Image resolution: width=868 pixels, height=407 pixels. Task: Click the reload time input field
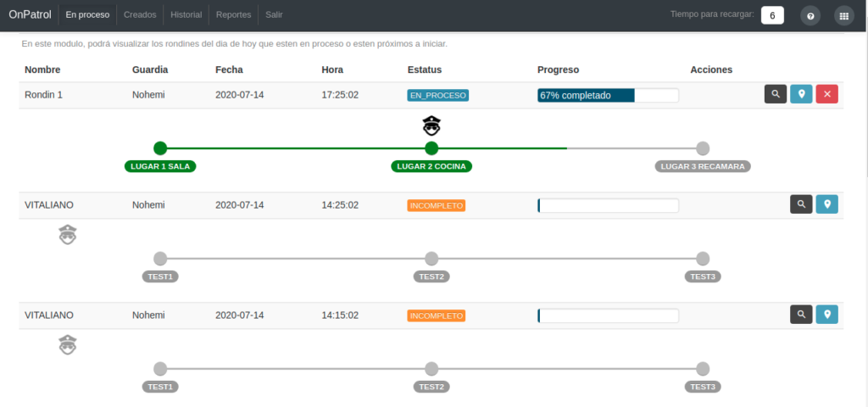click(x=772, y=15)
